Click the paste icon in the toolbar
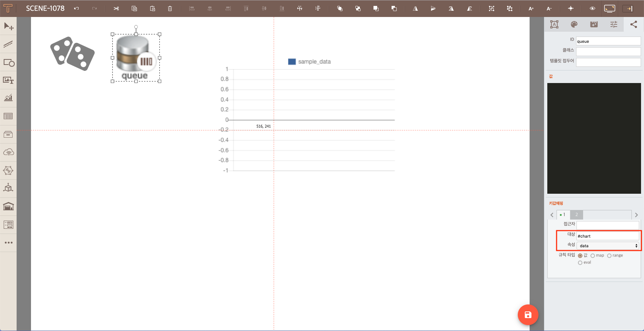The width and height of the screenshot is (644, 331). pyautogui.click(x=152, y=8)
